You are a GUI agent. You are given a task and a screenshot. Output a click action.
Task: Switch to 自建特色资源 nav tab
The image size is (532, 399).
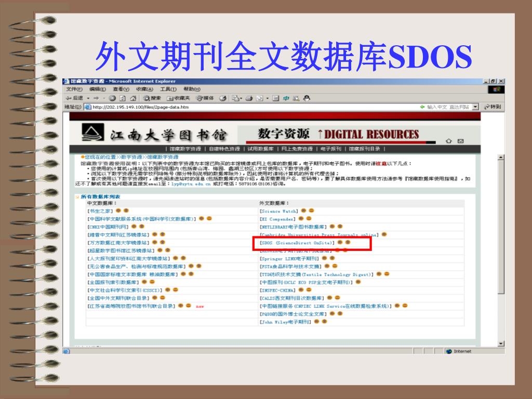click(224, 149)
